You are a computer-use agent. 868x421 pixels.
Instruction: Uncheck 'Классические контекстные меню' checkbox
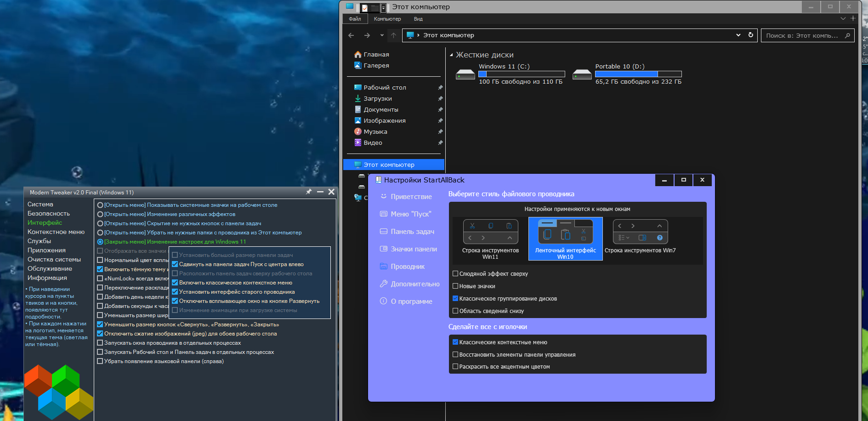455,342
